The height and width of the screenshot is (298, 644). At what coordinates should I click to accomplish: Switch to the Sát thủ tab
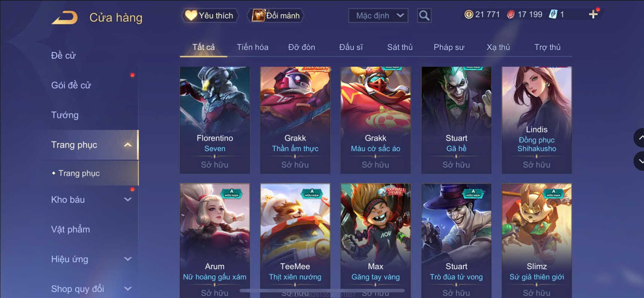400,47
